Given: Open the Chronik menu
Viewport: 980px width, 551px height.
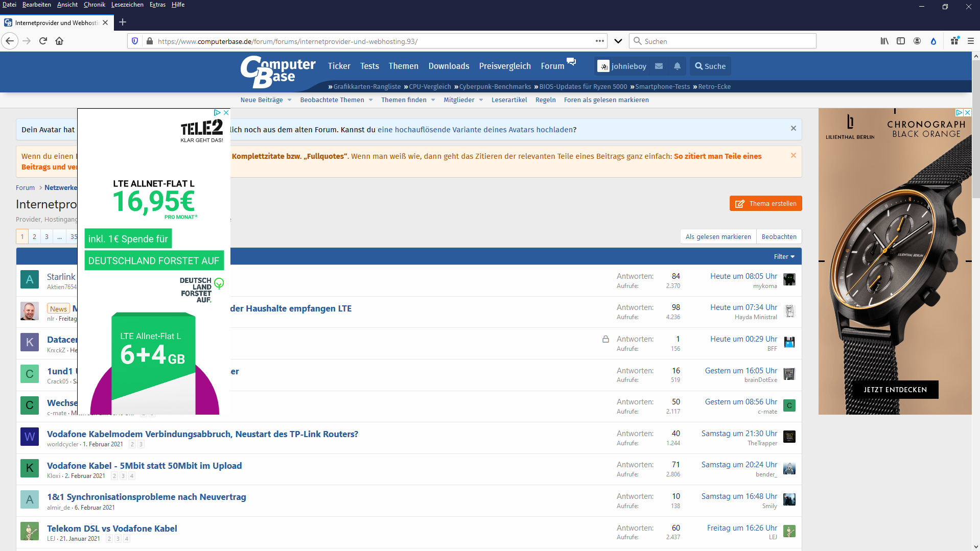Looking at the screenshot, I should [x=95, y=5].
